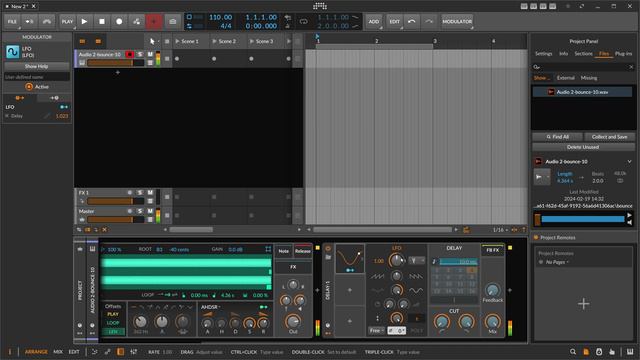Open the PLAY menu
This screenshot has height=360, width=640.
[x=67, y=22]
